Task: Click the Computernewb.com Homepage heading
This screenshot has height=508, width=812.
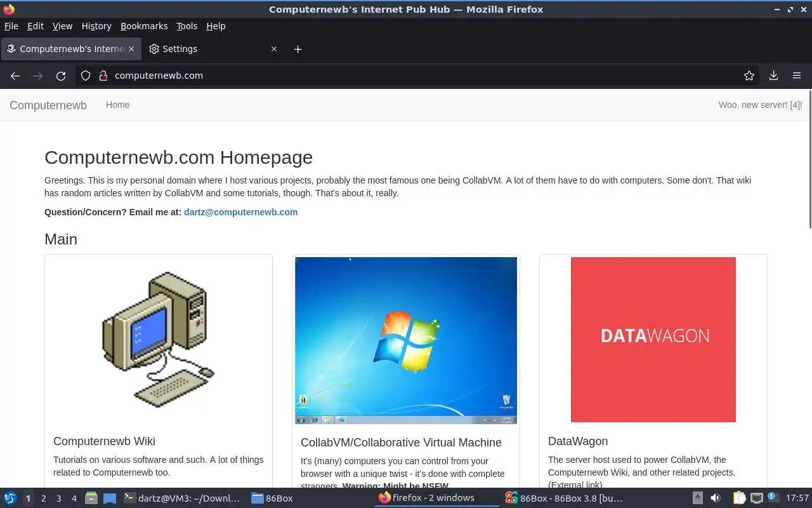Action: click(x=178, y=157)
